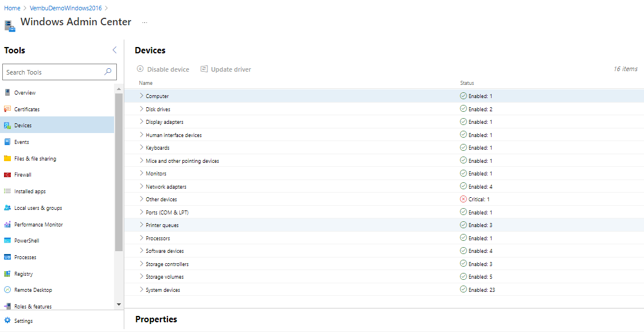Collapse the Tools sidebar with the chevron

[114, 50]
